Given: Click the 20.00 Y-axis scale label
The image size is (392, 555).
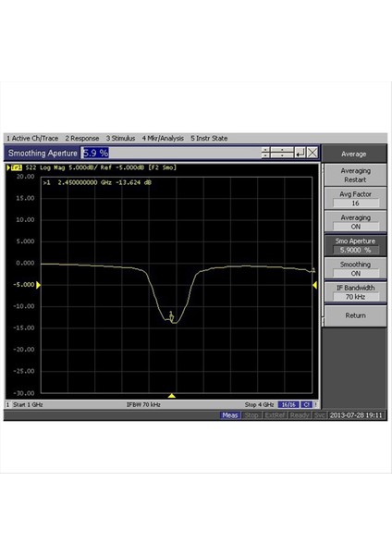Looking at the screenshot, I should (x=26, y=177).
